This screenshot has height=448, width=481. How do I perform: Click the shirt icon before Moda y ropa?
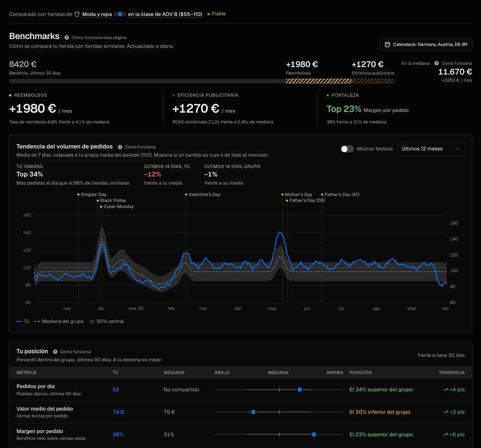coord(77,14)
